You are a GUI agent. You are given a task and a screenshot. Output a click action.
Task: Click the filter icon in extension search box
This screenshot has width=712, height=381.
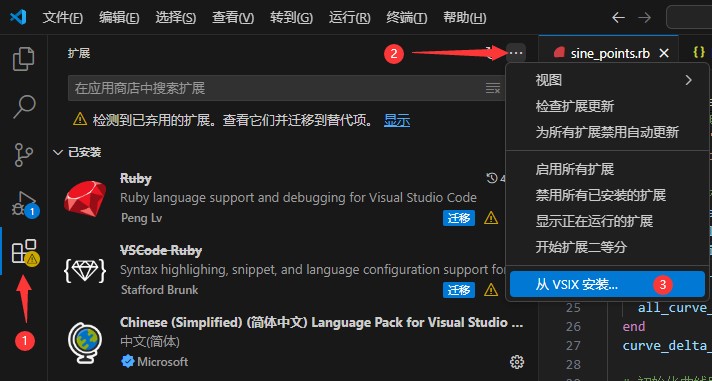[x=493, y=88]
